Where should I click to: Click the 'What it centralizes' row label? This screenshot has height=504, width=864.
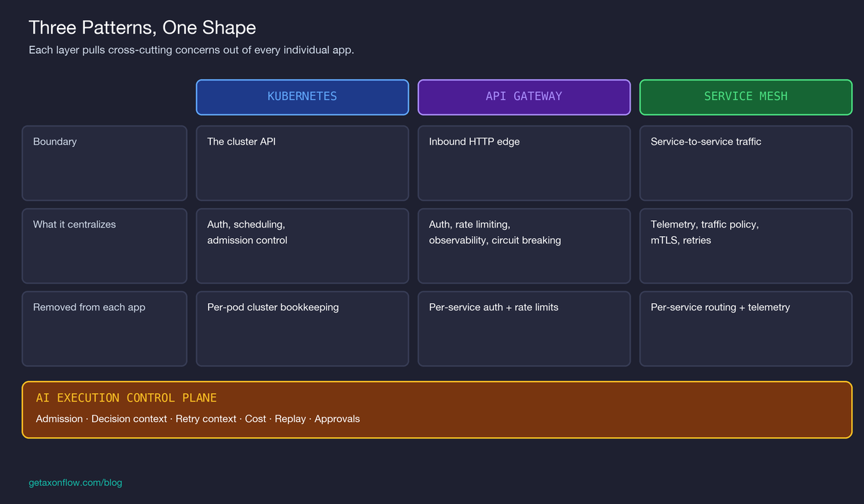[104, 246]
